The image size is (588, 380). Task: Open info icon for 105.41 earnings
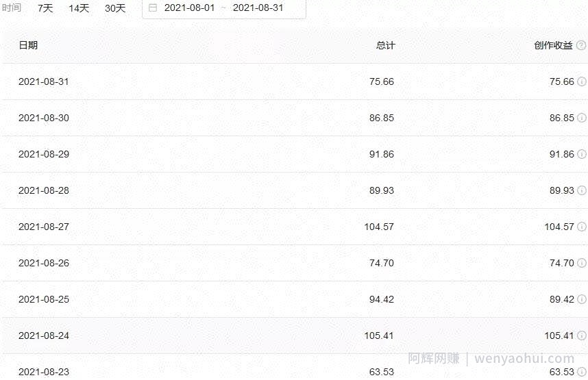point(582,335)
